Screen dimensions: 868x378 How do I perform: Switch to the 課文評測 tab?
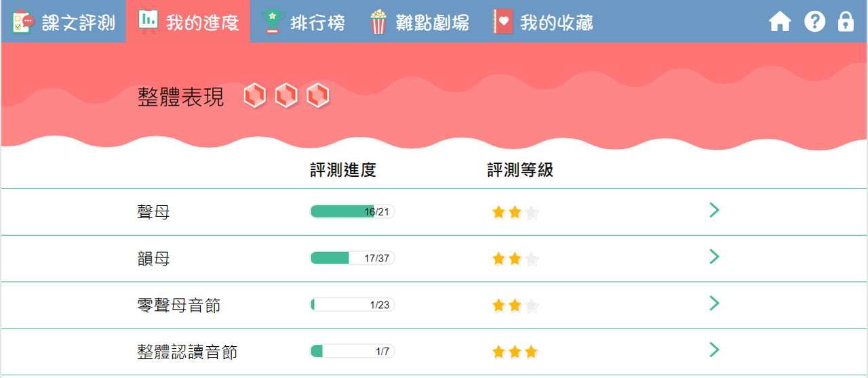(78, 22)
